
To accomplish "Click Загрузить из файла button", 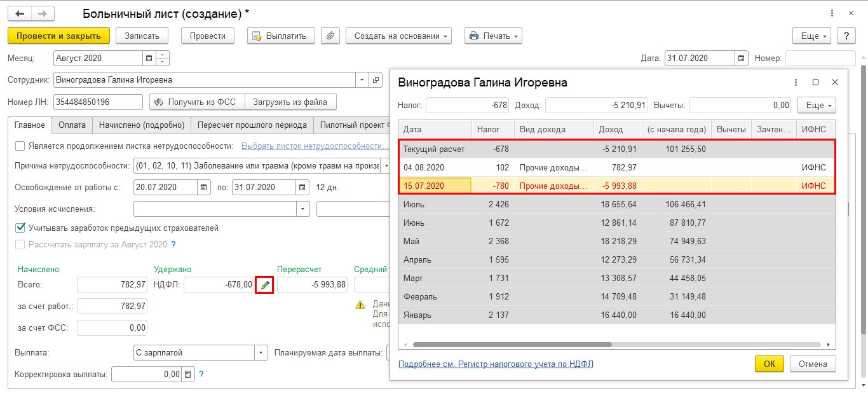I will (290, 102).
